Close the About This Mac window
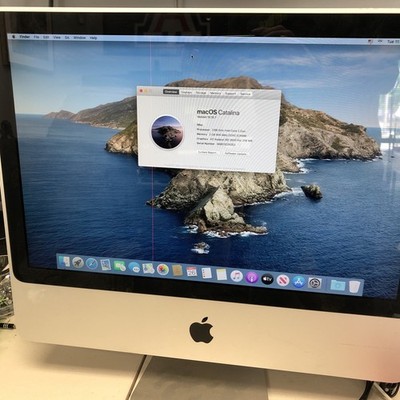Screen dimensions: 400x400 [141, 90]
